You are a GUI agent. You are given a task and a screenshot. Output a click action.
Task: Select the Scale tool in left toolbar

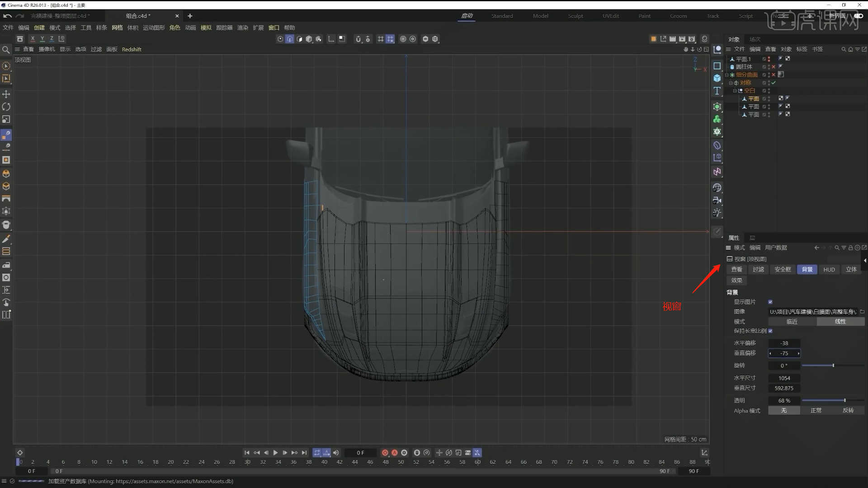[x=6, y=119]
